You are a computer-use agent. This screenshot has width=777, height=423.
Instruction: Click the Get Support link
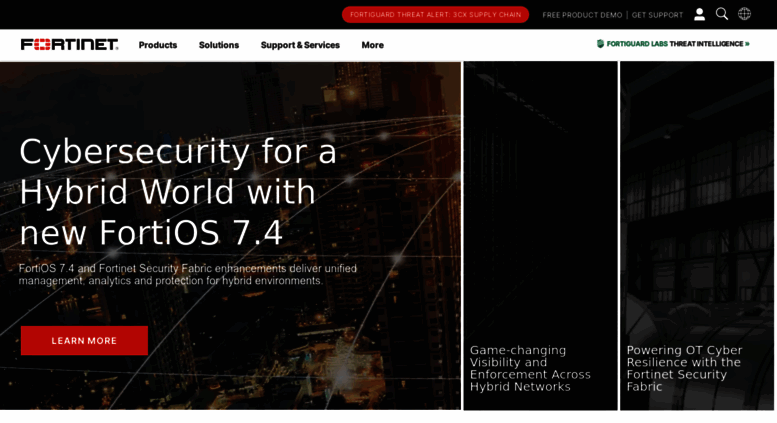(657, 15)
